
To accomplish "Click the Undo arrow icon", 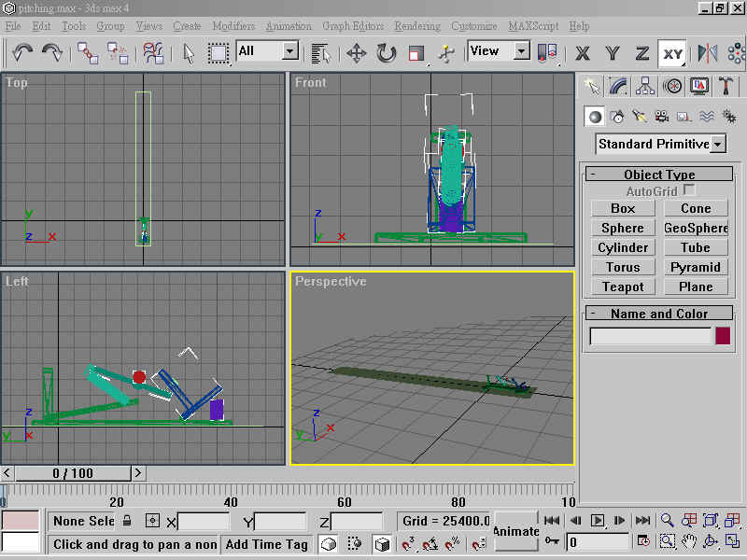I will (x=22, y=52).
